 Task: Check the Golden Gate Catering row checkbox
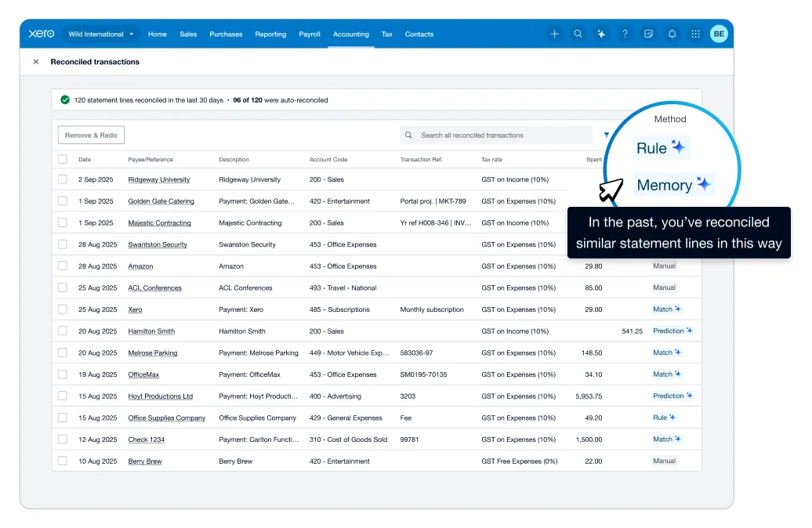63,201
